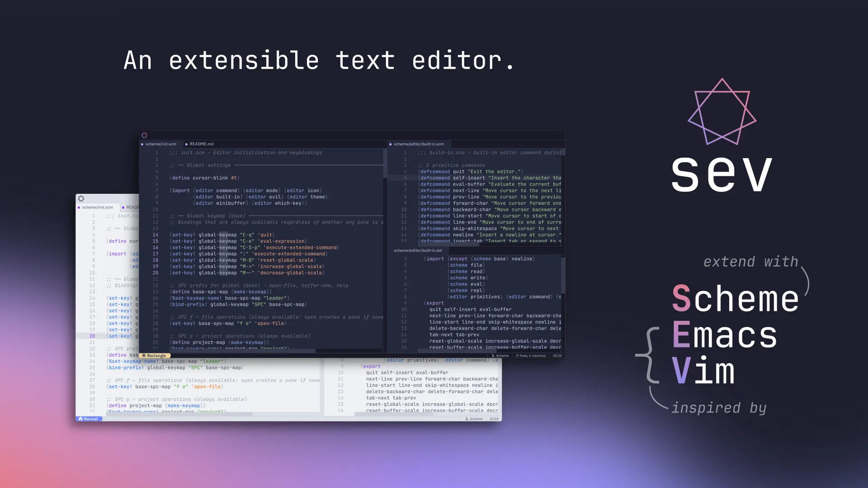
Task: Select the scheme/init.scm tab in dark window
Action: (160, 144)
